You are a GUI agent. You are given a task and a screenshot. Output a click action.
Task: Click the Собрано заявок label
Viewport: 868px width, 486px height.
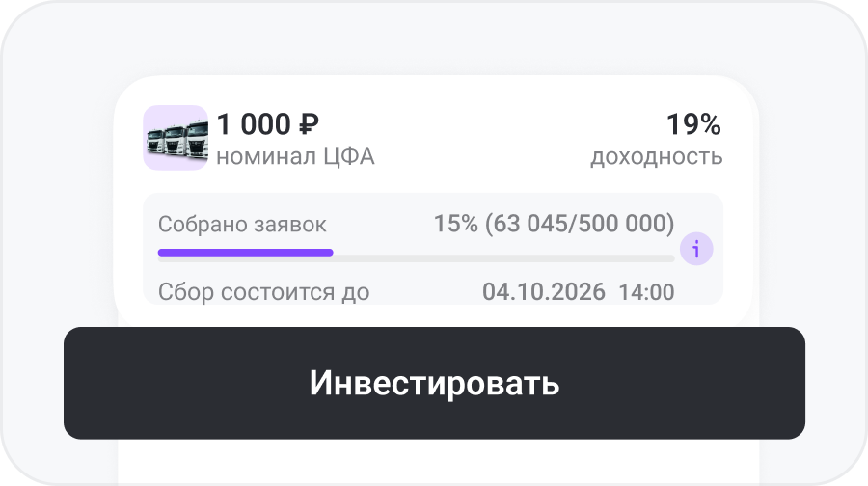tap(242, 225)
